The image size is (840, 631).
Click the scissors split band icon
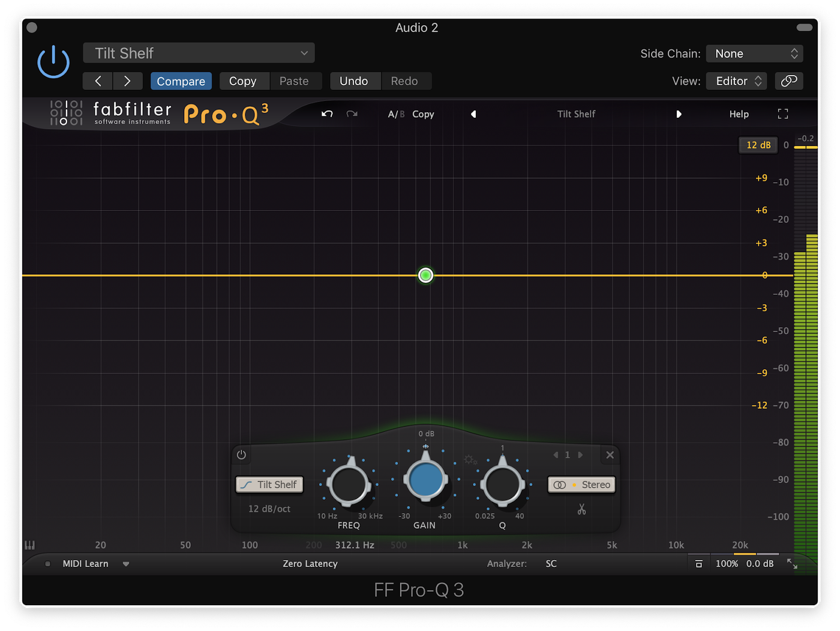pyautogui.click(x=581, y=509)
